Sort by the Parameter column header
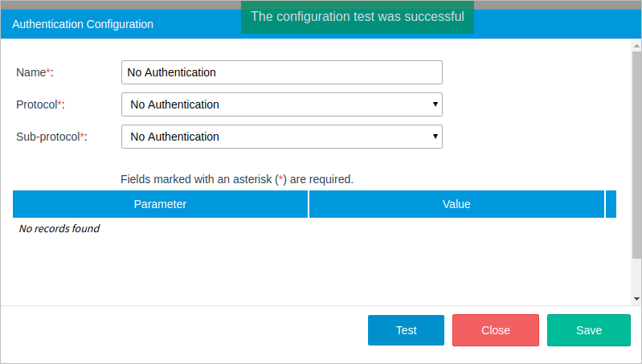Screen dimensions: 642x364 click(160, 204)
